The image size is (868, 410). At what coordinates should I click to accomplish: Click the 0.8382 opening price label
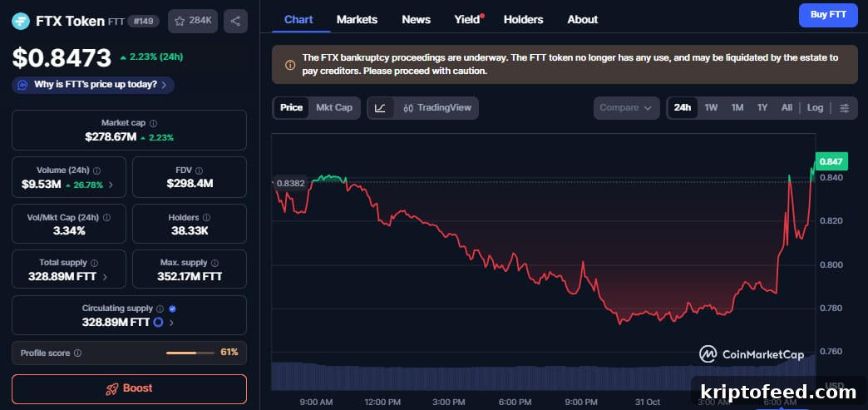point(291,183)
